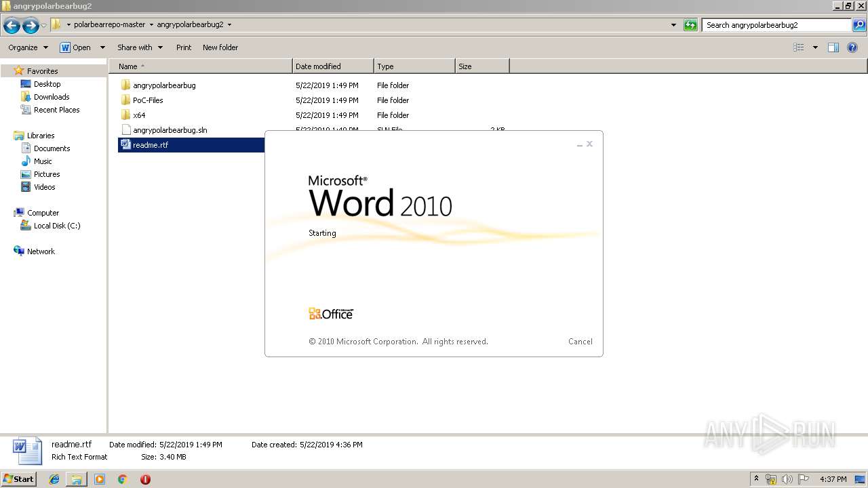Viewport: 868px width, 488px height.
Task: Open Documents library
Action: point(52,148)
